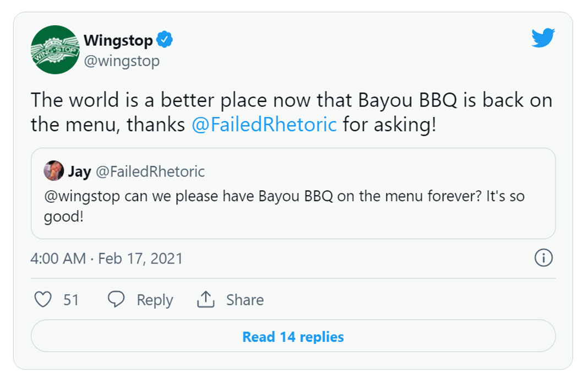The image size is (588, 382).
Task: Open the Wingstop display name link
Action: 118,40
